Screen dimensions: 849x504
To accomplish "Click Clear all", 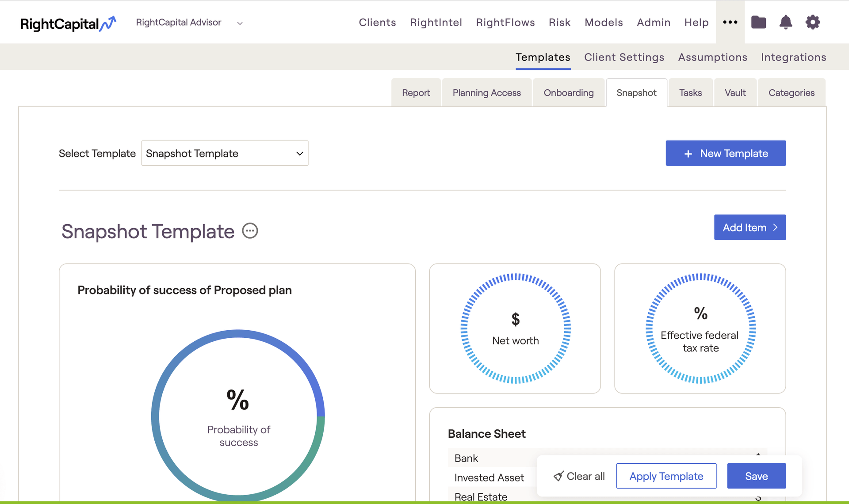I will [579, 476].
